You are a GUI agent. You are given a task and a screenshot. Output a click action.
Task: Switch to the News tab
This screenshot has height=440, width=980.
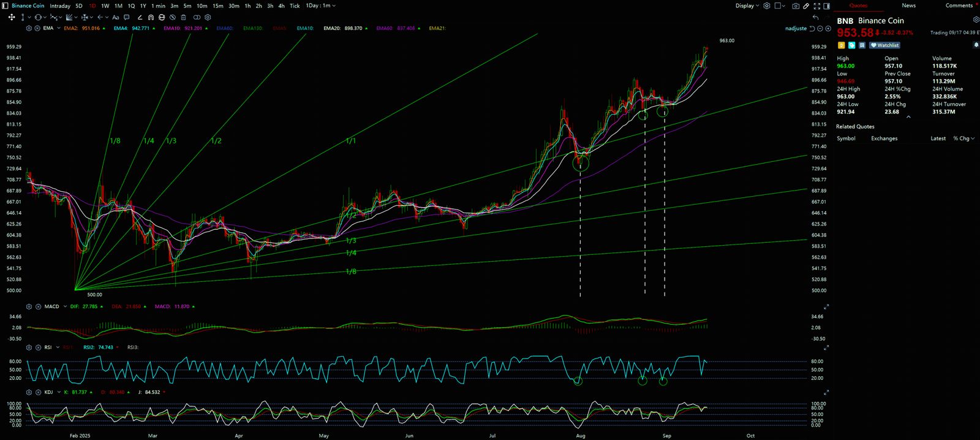point(908,6)
